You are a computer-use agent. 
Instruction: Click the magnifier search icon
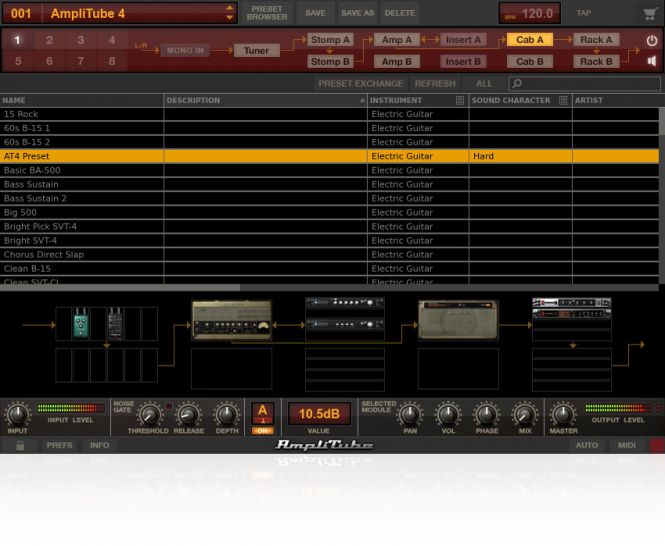pos(517,84)
